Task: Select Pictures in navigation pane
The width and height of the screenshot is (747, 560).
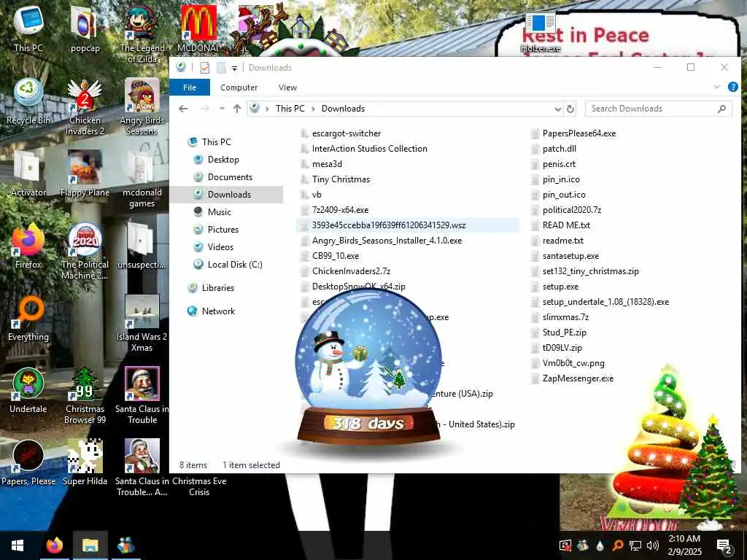Action: click(x=223, y=230)
